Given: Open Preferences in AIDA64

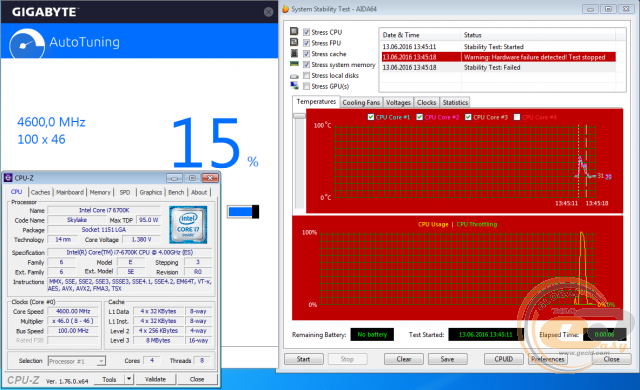Looking at the screenshot, I should 548,359.
